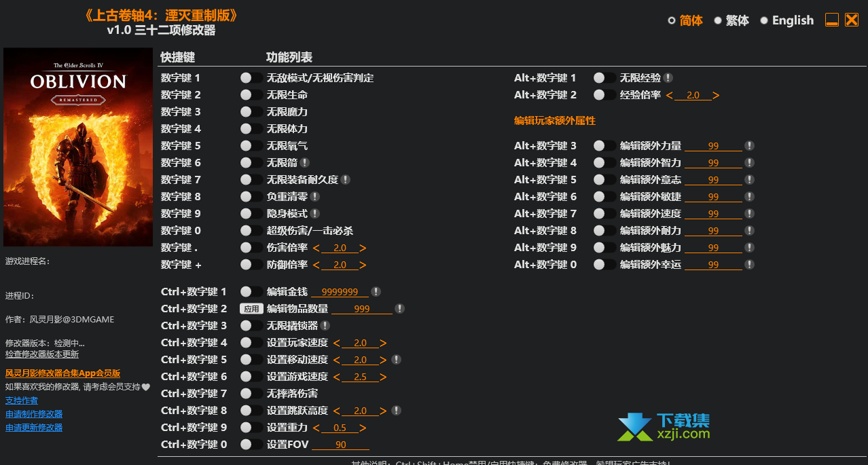Click 申请更新修改器 link

(x=34, y=428)
